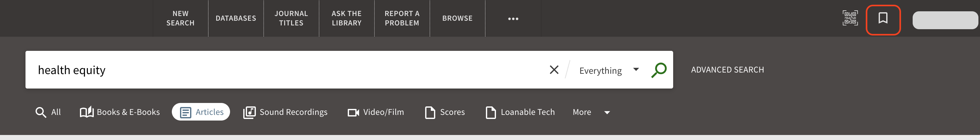The height and width of the screenshot is (140, 980).
Task: Open Journal Titles
Action: (x=291, y=18)
